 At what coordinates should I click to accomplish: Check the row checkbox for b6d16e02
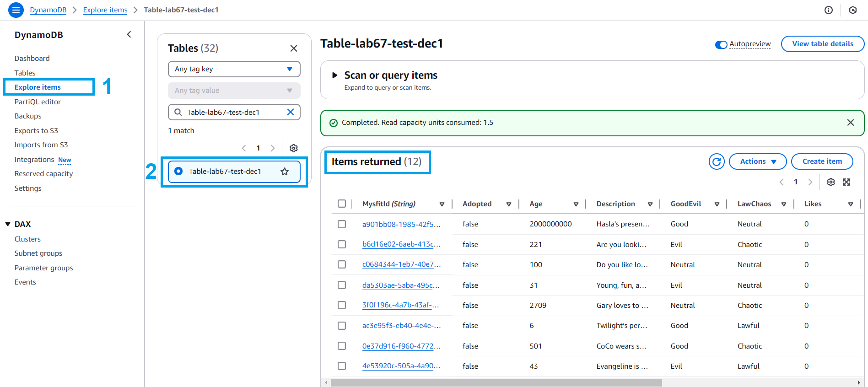(x=342, y=244)
